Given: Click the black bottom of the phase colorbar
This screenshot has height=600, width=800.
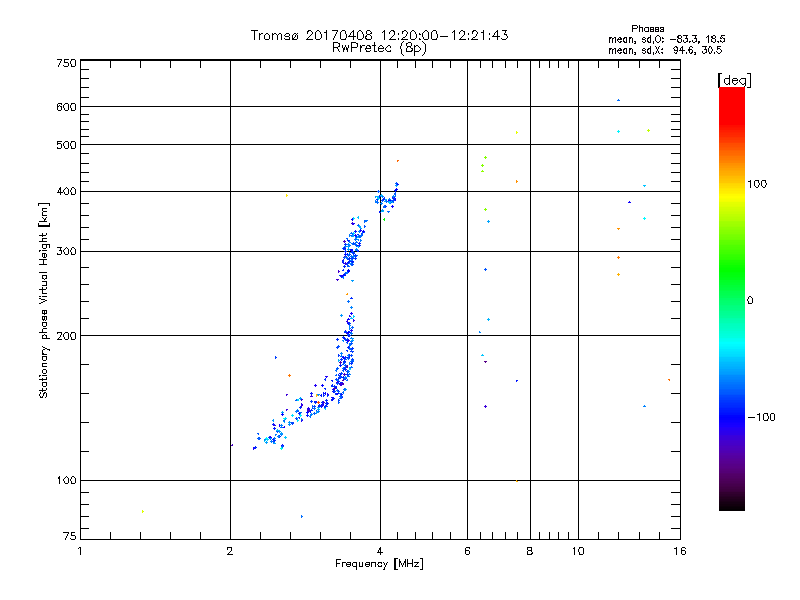Looking at the screenshot, I should (732, 503).
